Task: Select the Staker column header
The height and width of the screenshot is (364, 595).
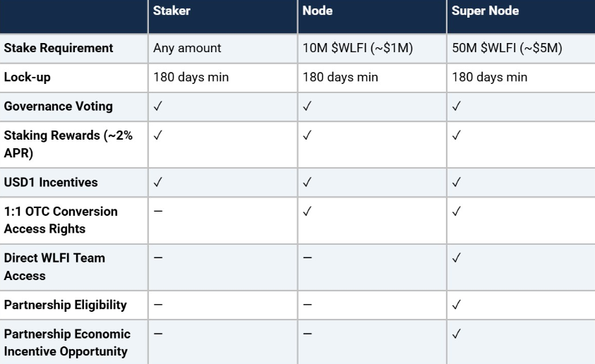Action: [x=172, y=11]
